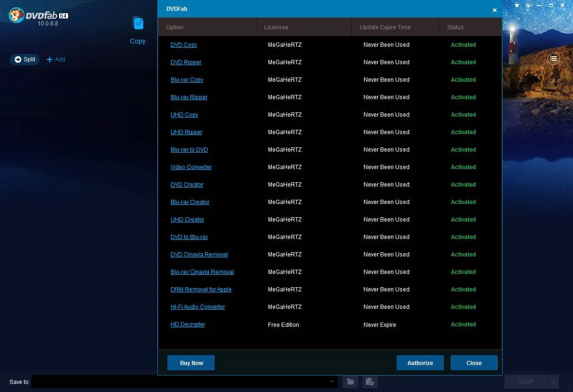Viewport: 573px width, 392px height.
Task: Open the Blu-ray Creator link
Action: (190, 202)
